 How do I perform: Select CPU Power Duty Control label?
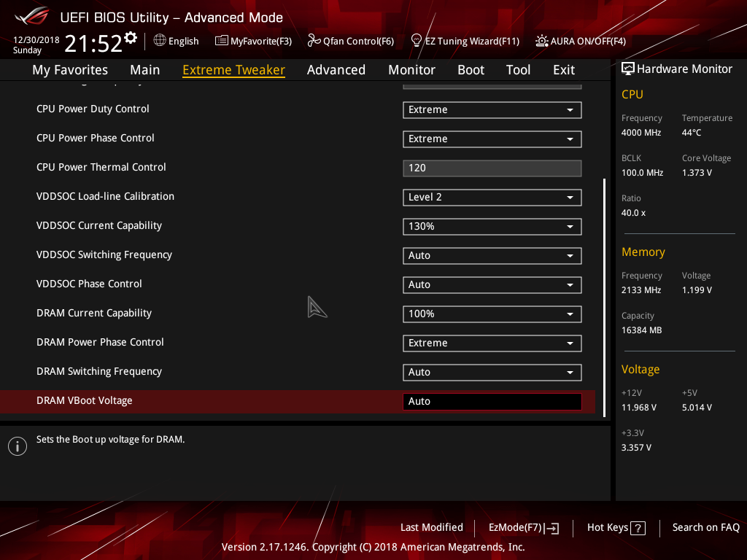(x=93, y=109)
